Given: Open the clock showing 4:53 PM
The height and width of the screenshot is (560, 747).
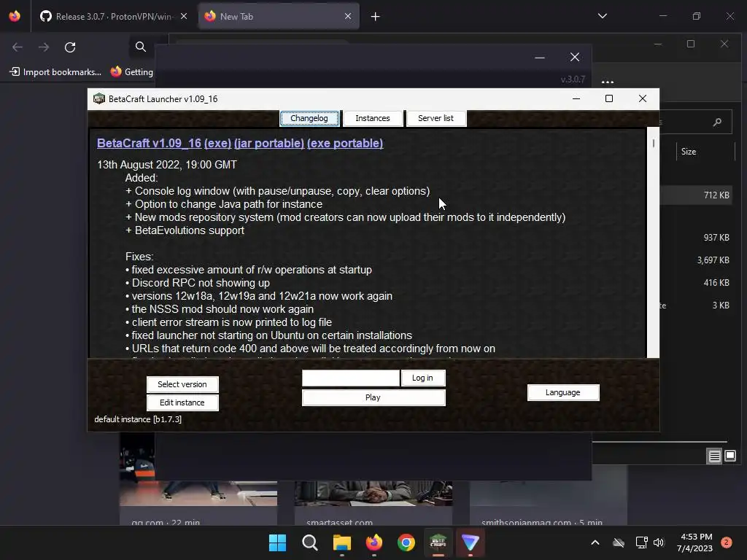Looking at the screenshot, I should [695, 542].
